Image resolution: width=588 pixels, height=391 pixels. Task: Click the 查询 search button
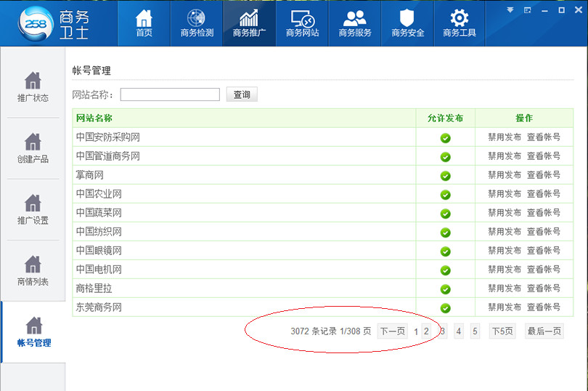pyautogui.click(x=242, y=94)
